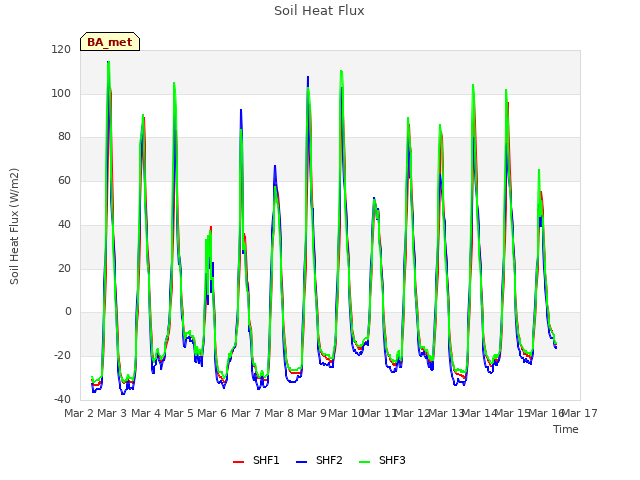
Task: Click the -40 y-axis tick label
Action: point(62,399)
